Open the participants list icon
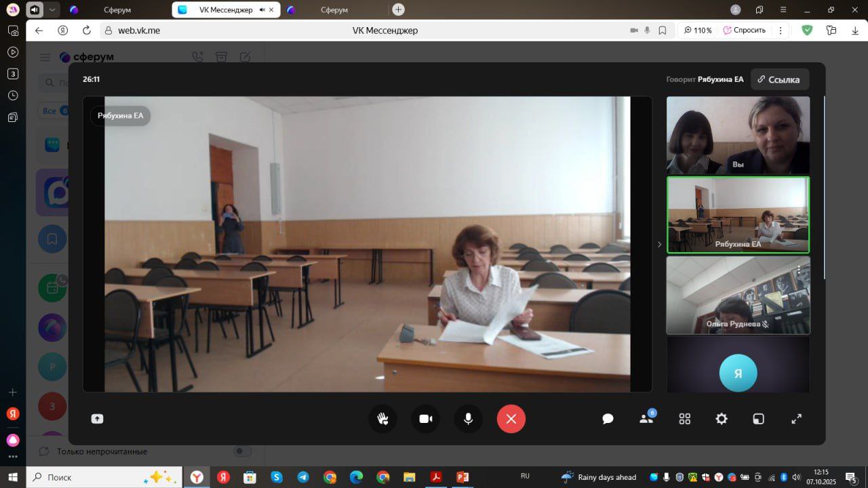This screenshot has width=868, height=488. [646, 419]
